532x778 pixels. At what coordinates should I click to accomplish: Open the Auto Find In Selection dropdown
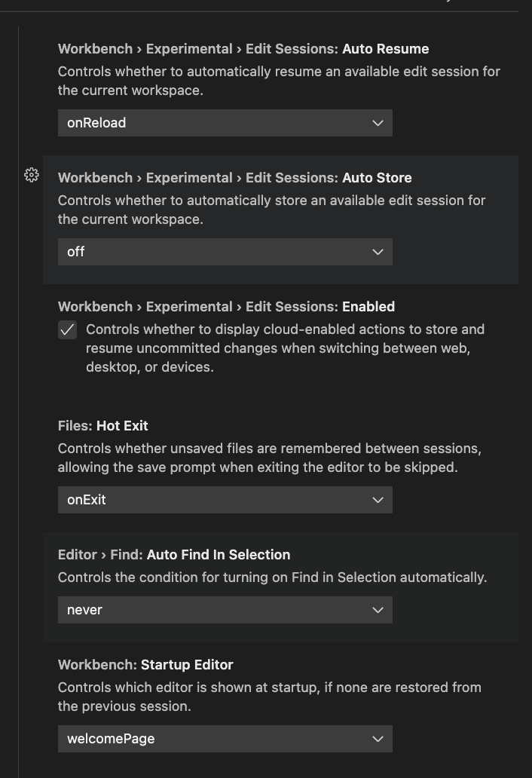click(225, 609)
